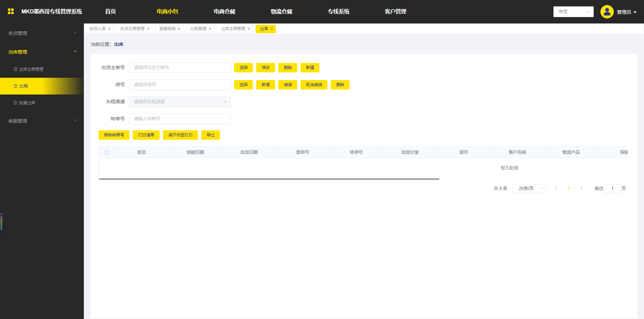Click the 袋子标签打印 button

[180, 135]
